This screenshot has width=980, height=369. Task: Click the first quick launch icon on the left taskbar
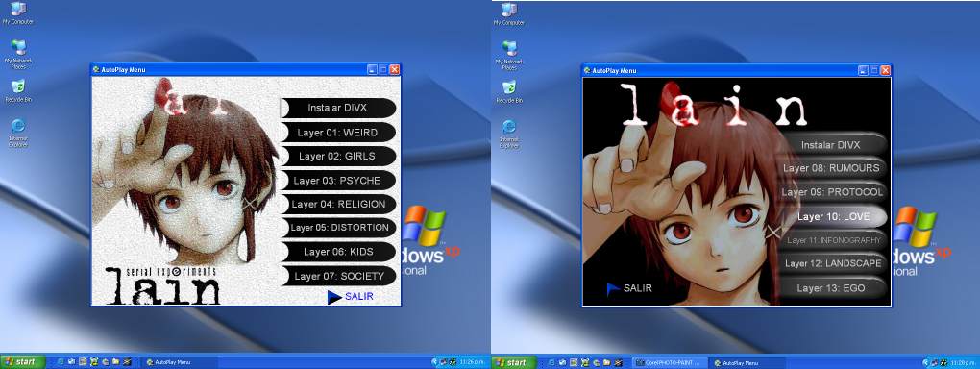tap(61, 361)
